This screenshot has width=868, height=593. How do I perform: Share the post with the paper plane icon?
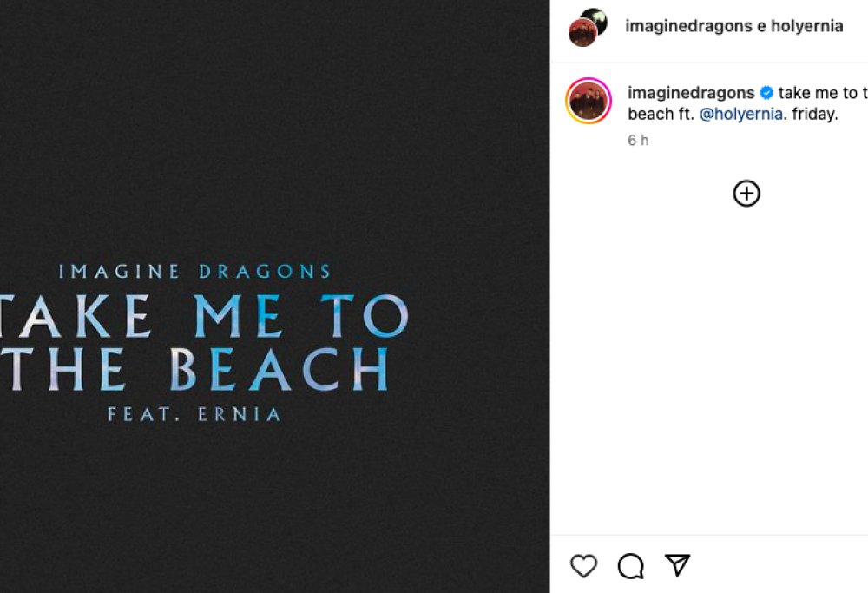pyautogui.click(x=677, y=564)
